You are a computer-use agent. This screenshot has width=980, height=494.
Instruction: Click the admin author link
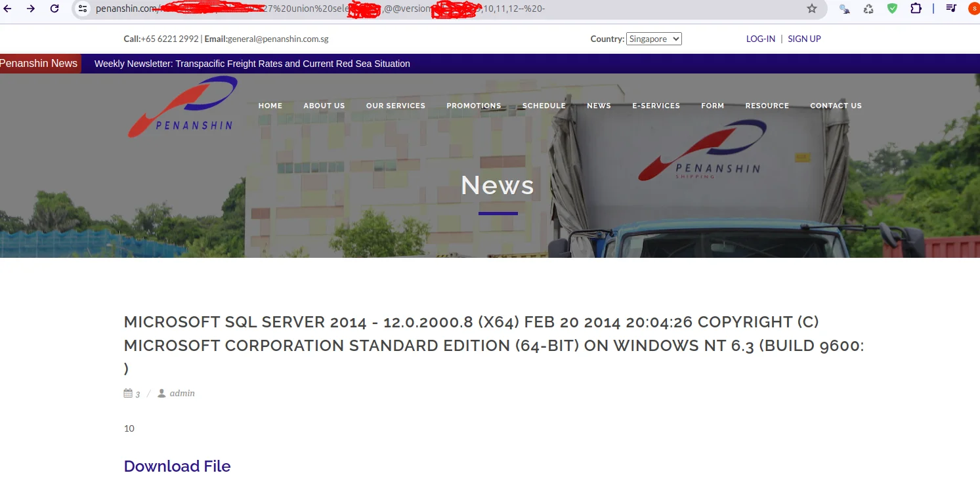pos(182,394)
